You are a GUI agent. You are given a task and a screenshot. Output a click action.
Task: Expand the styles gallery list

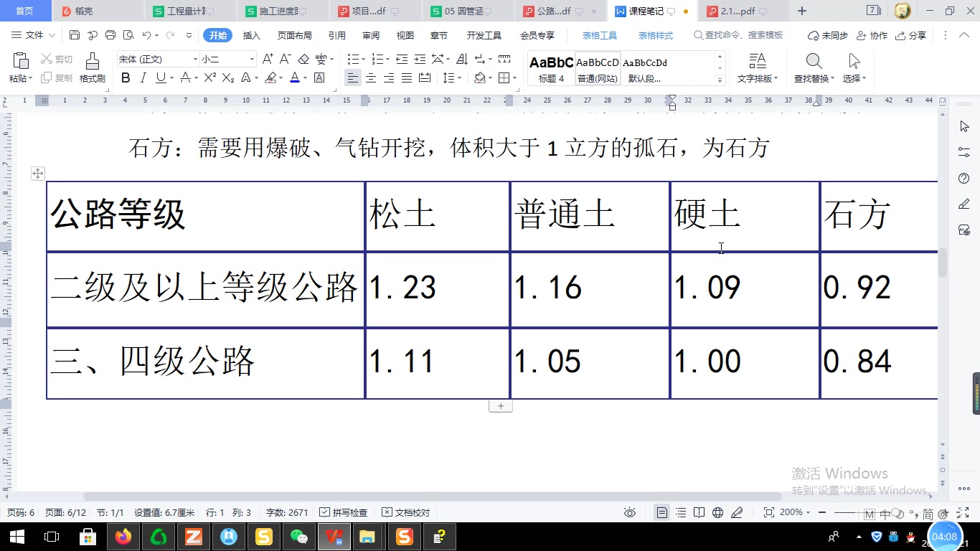coord(720,79)
